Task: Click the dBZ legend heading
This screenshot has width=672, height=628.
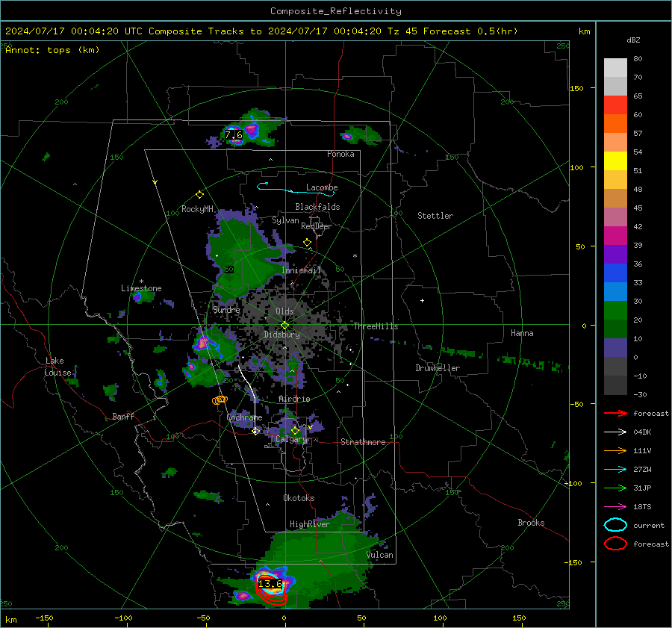Action: pos(633,40)
